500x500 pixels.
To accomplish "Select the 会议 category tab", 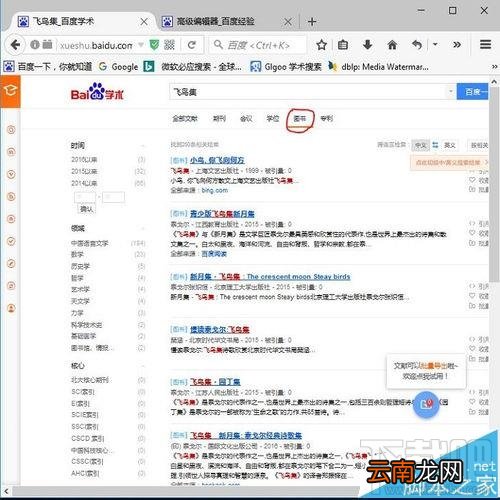I will click(x=246, y=118).
